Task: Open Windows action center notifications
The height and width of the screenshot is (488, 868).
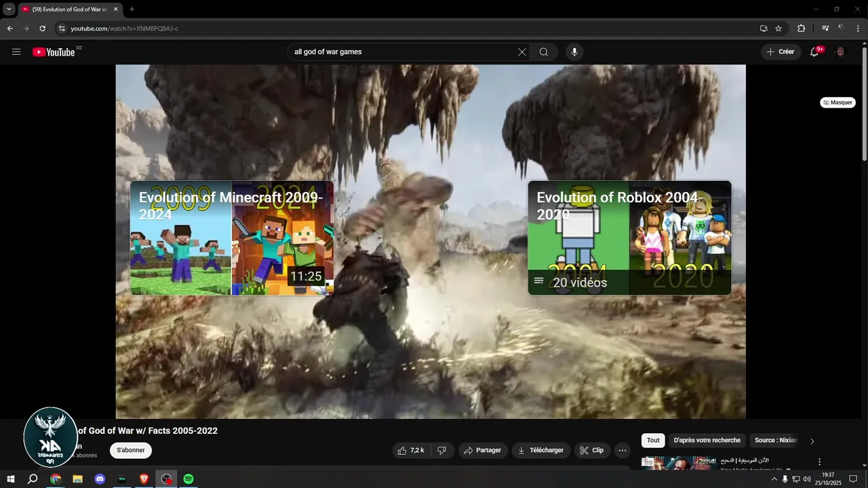Action: point(853,479)
